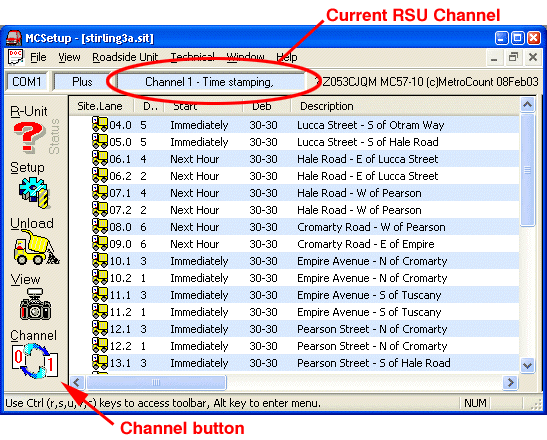Screen dimensions: 547x440
Task: Select site icon for row 08.0
Action: [100, 226]
